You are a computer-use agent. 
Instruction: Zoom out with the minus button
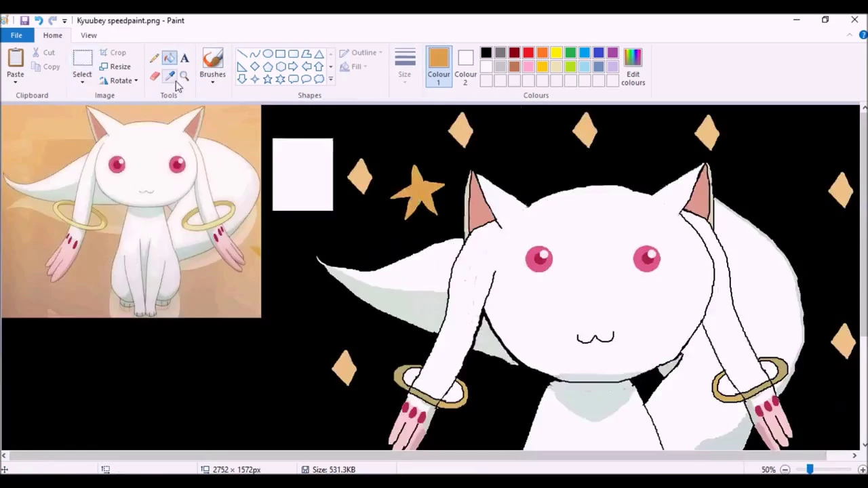pos(785,470)
